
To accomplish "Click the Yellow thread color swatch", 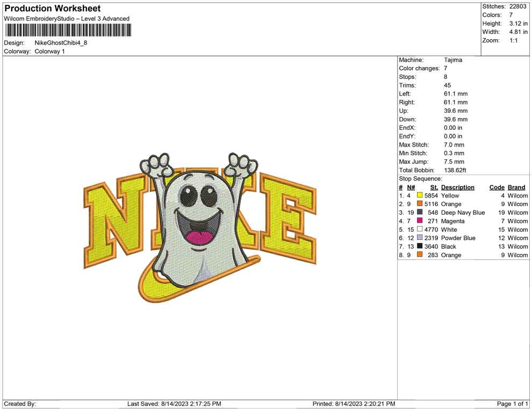I will 420,195.
